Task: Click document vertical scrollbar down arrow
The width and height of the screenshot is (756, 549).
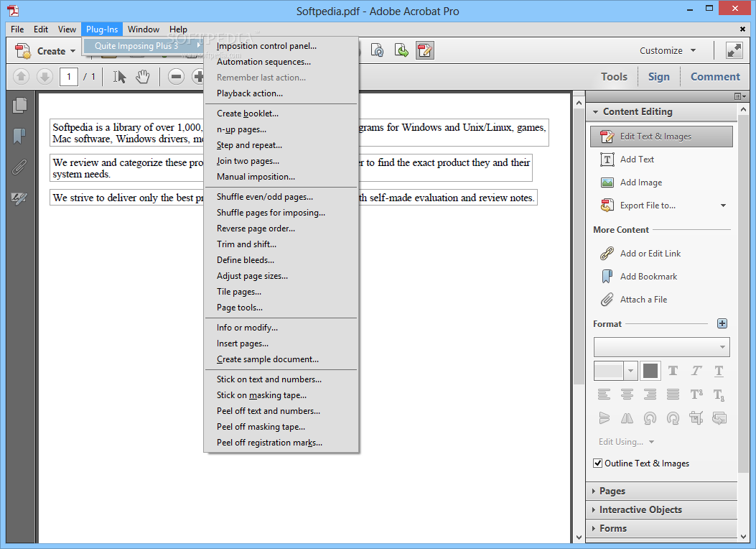Action: click(579, 537)
